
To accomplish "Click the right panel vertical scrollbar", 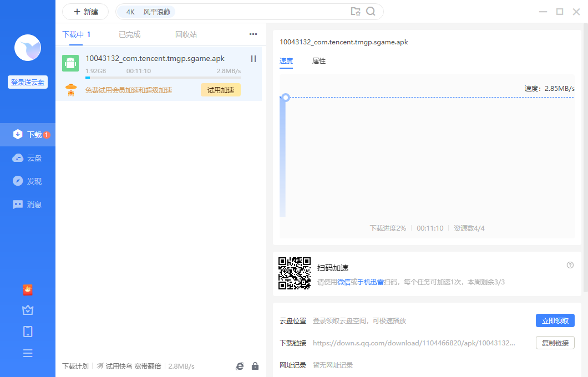I will click(x=586, y=157).
